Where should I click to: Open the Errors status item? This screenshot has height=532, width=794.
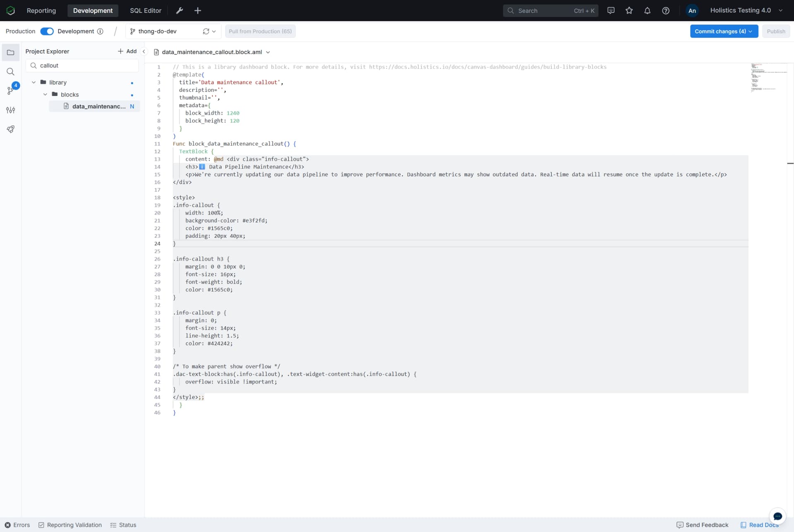coord(17,525)
